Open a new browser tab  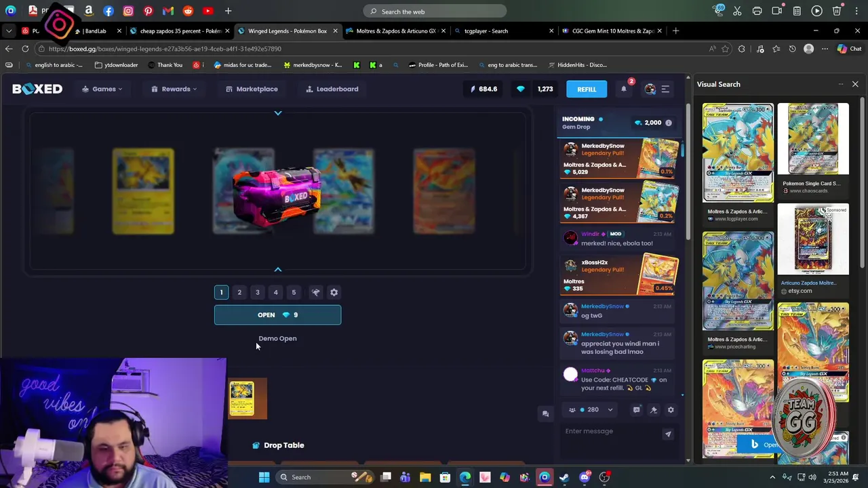(675, 30)
